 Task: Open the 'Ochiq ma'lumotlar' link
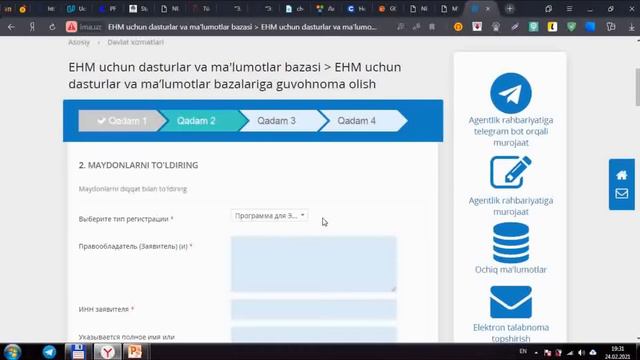[x=511, y=269]
